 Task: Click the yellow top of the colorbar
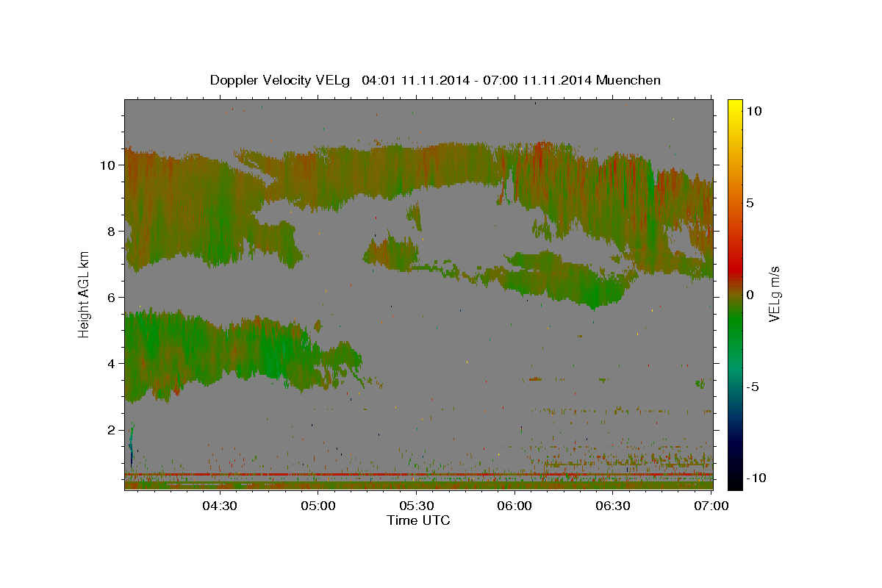[734, 107]
